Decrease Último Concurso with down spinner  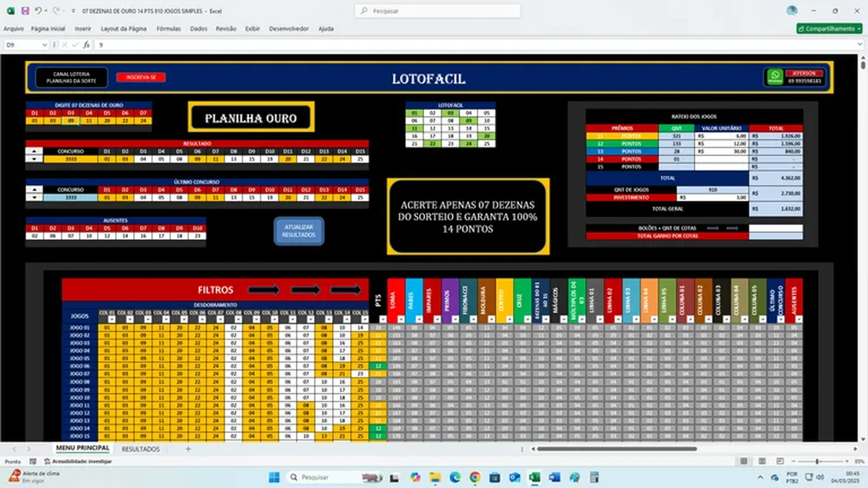click(34, 198)
